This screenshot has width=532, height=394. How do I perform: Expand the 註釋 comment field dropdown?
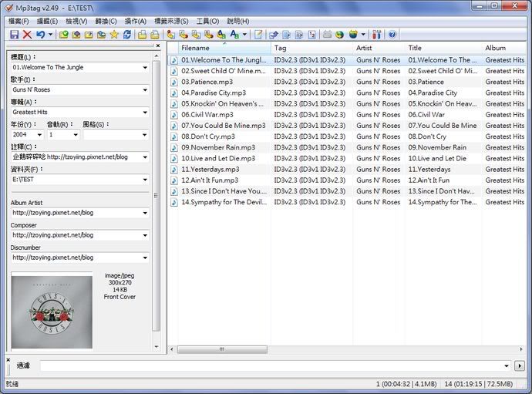tap(145, 157)
